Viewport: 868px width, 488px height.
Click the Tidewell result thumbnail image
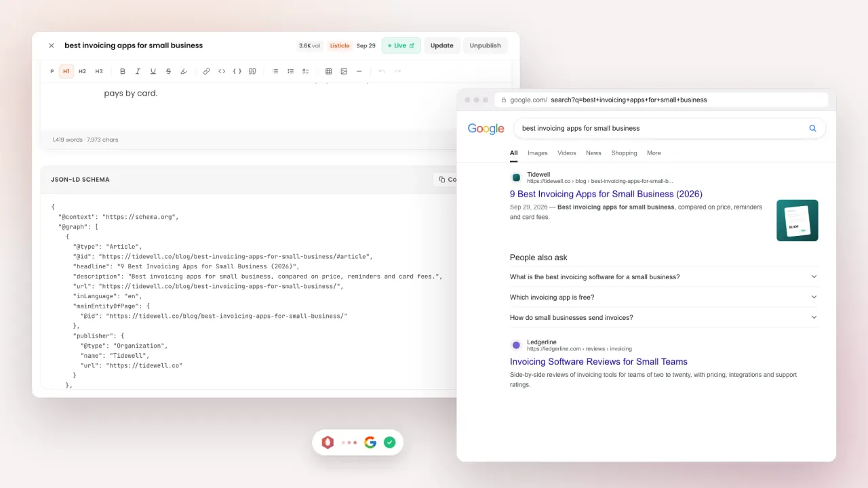797,220
